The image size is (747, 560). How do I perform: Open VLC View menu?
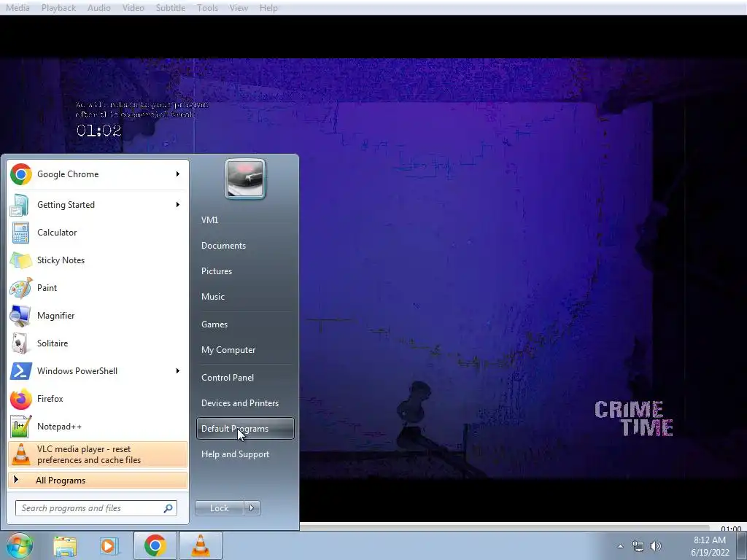[x=239, y=7]
